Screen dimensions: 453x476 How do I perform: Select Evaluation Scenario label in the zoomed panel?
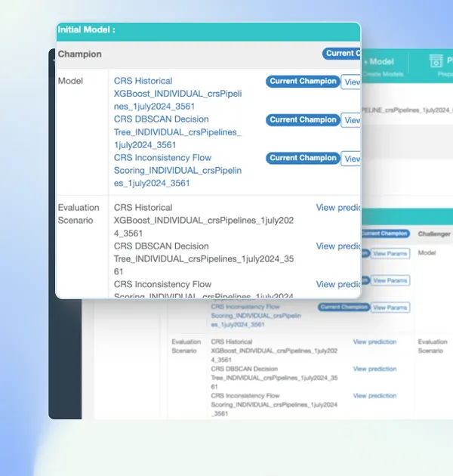[79, 214]
